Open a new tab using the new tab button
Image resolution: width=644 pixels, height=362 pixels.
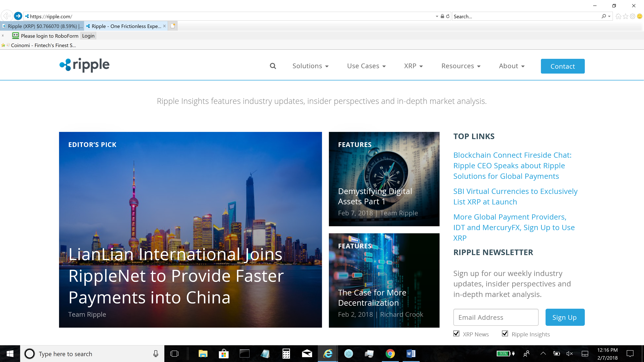click(173, 26)
